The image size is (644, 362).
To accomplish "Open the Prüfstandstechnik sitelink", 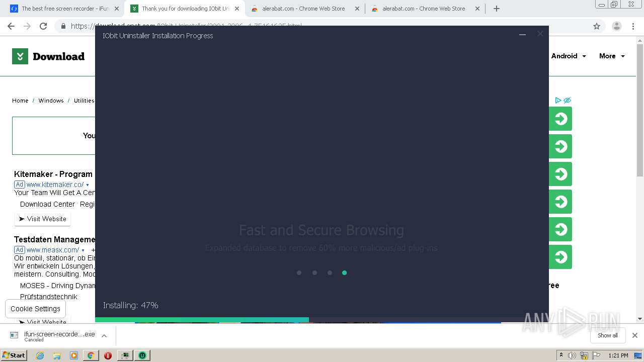I will pyautogui.click(x=49, y=297).
